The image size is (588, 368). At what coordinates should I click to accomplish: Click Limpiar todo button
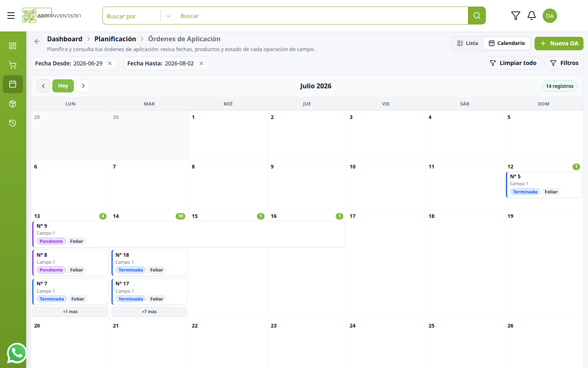[513, 63]
